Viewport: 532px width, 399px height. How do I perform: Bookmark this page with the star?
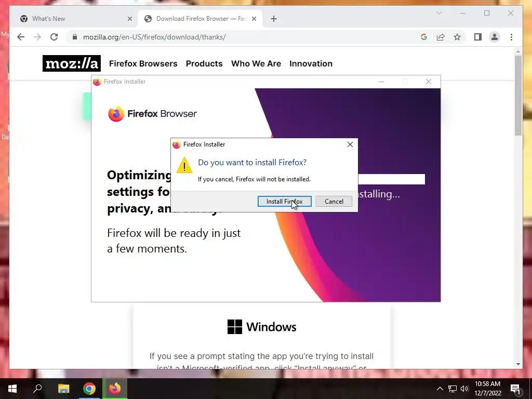coord(457,37)
